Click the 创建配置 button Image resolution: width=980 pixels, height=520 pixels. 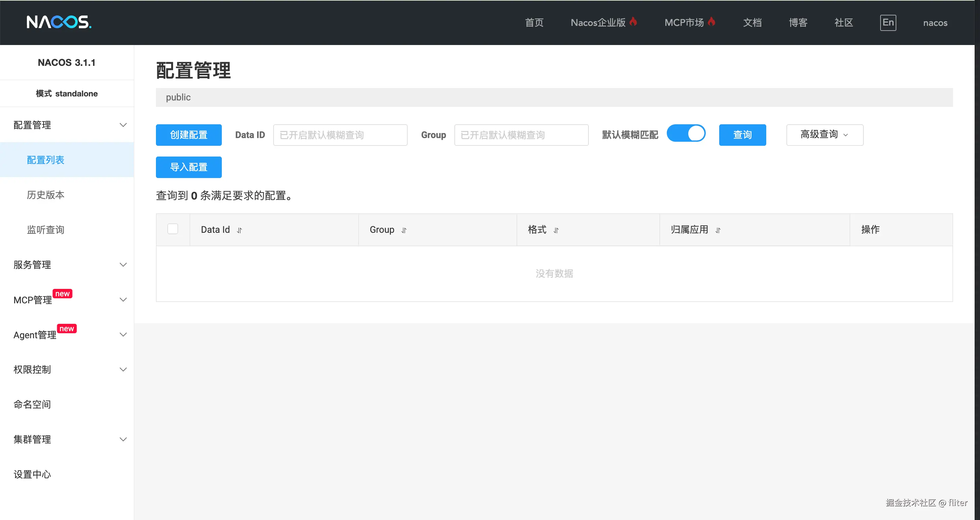tap(189, 135)
